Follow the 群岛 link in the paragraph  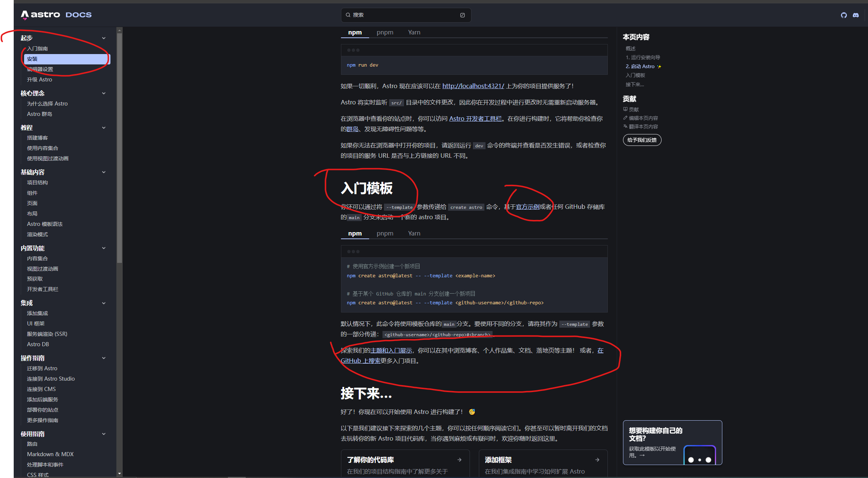pos(352,129)
